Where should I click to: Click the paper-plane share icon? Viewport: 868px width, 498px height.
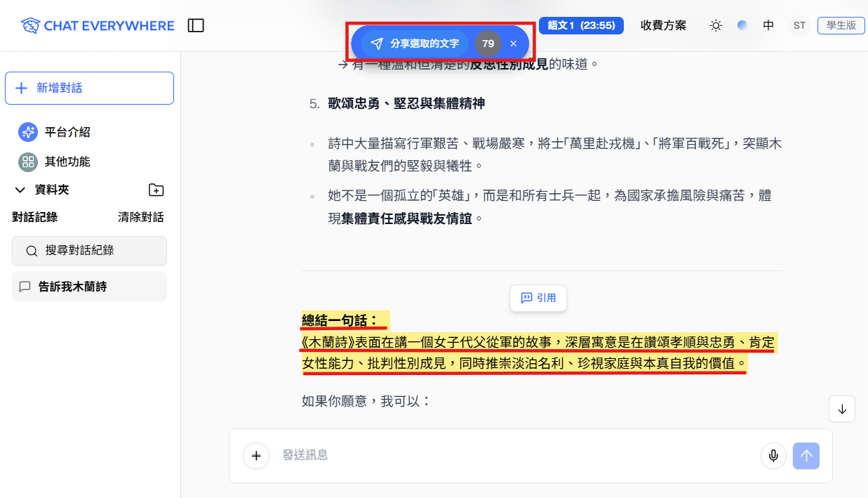(377, 44)
